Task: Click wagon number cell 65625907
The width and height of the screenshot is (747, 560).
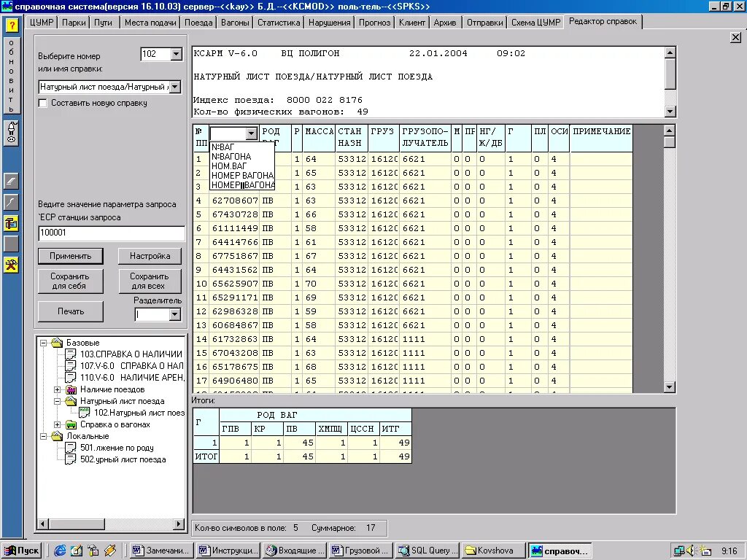Action: 235,284
